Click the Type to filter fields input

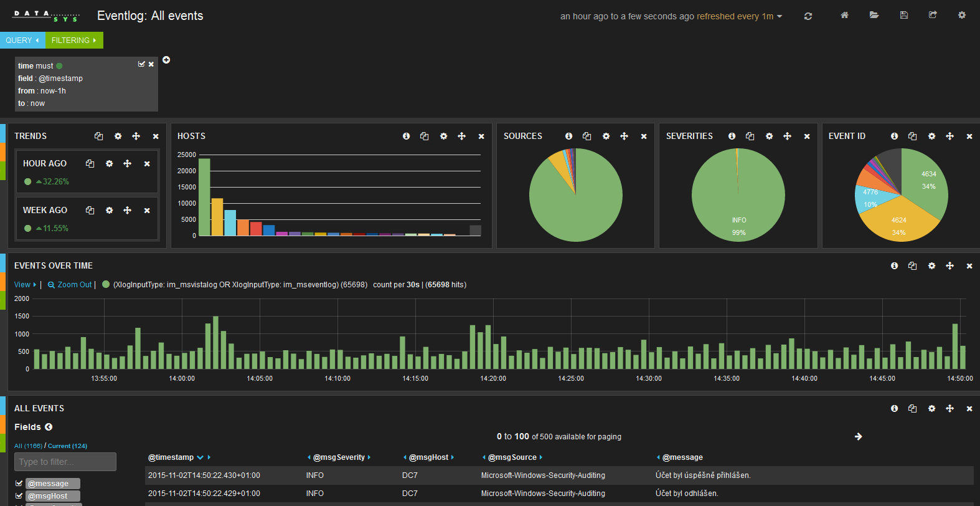(x=65, y=462)
